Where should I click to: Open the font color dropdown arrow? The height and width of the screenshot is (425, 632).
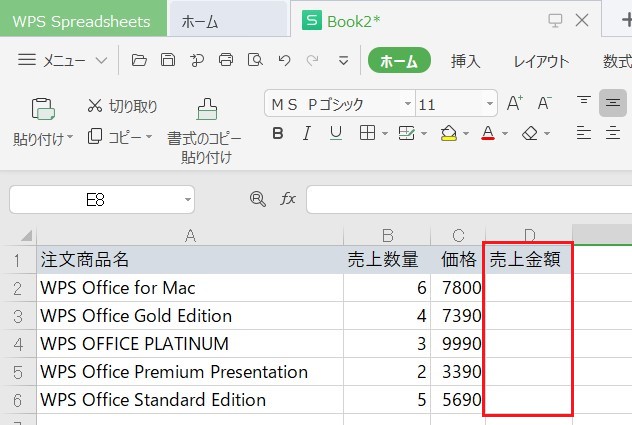(x=505, y=133)
